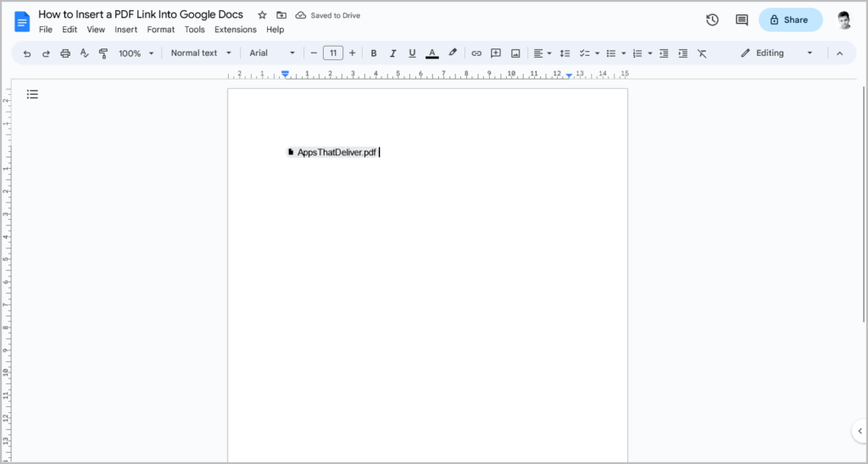Screen dimensions: 868x464
Task: Click the bulleted list icon
Action: click(611, 53)
